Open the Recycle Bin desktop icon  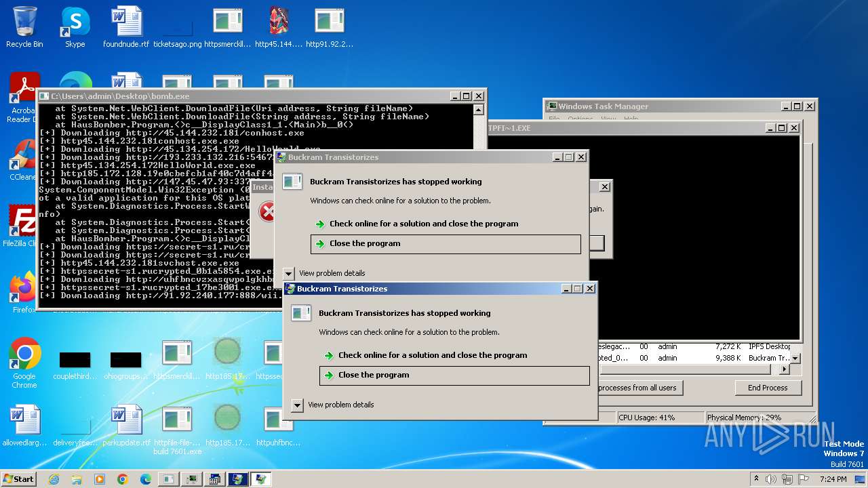[24, 27]
